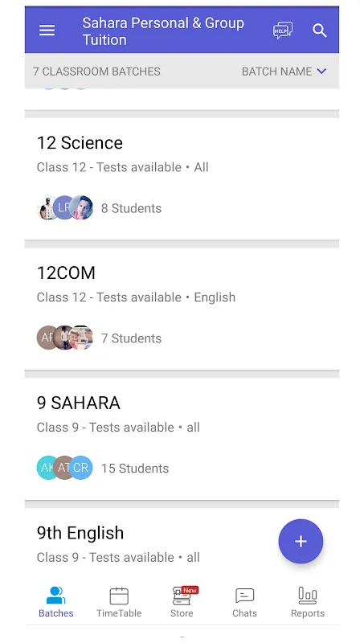Tap the LP avatar in 12 Science

tap(64, 207)
